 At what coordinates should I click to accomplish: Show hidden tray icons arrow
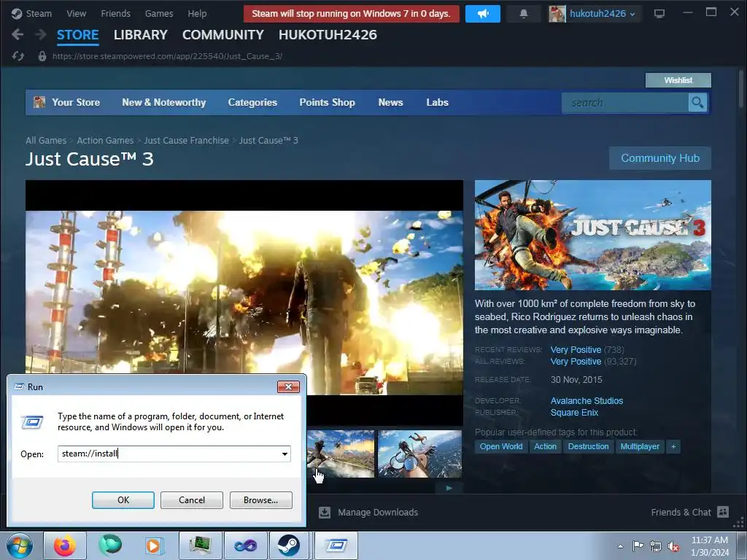click(x=620, y=546)
